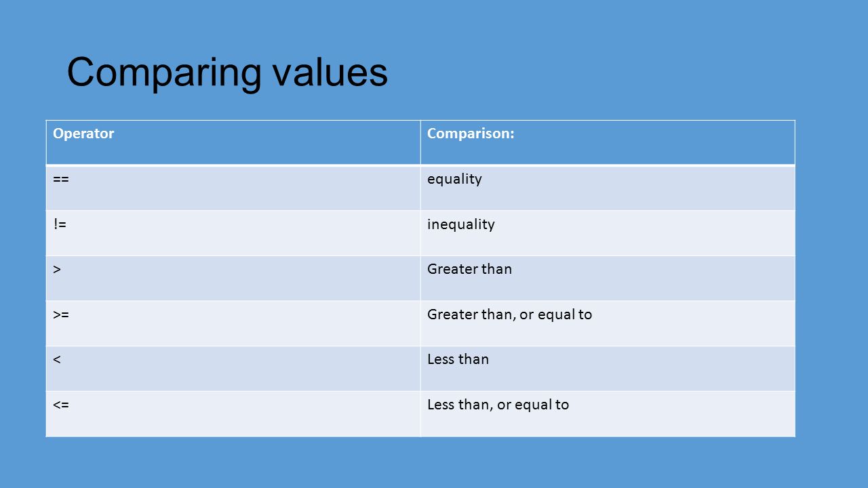
Task: Click the equality description cell
Action: point(608,188)
